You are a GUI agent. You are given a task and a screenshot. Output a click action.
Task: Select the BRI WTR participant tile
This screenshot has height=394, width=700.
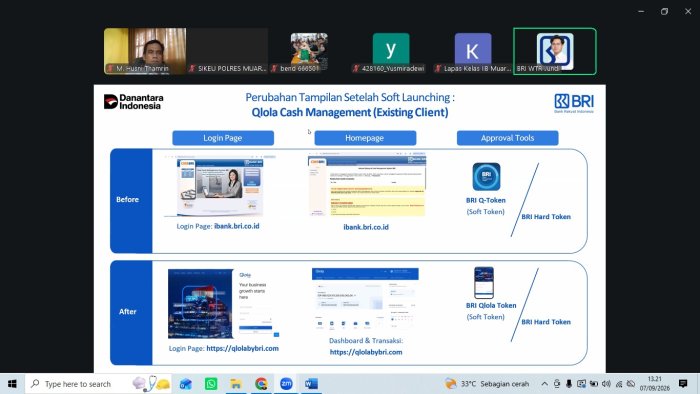click(554, 51)
